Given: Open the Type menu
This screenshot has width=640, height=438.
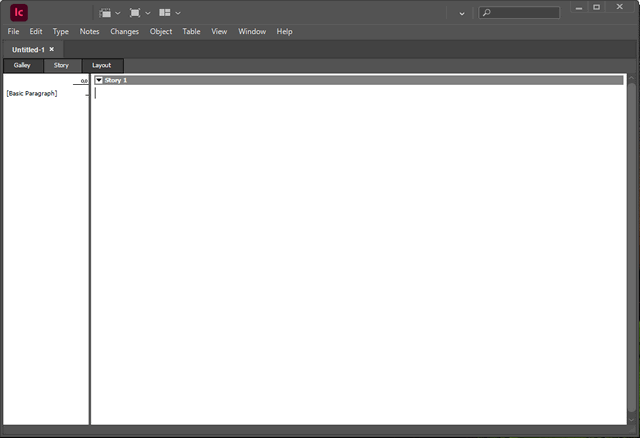Looking at the screenshot, I should (61, 31).
